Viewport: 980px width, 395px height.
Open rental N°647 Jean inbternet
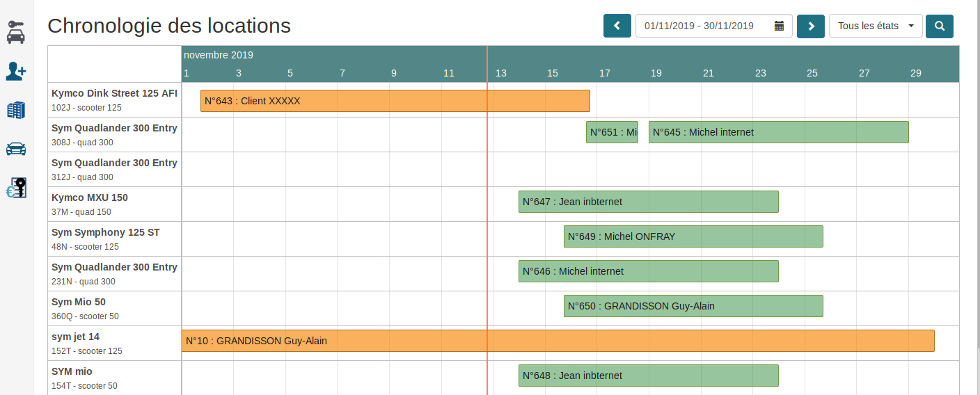click(x=648, y=202)
